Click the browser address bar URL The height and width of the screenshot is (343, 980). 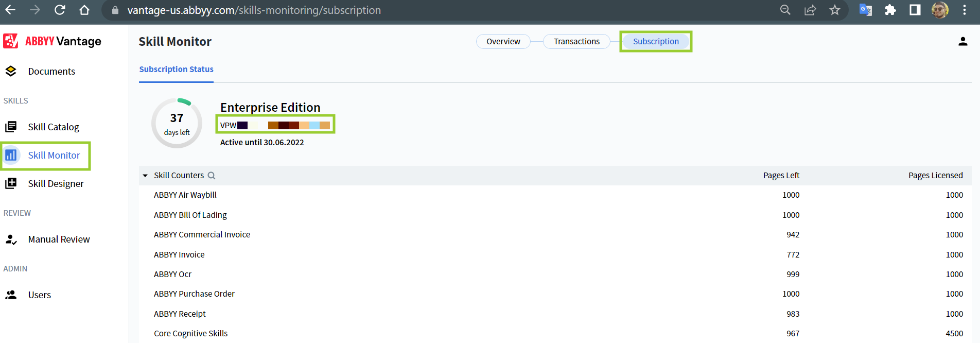[254, 10]
